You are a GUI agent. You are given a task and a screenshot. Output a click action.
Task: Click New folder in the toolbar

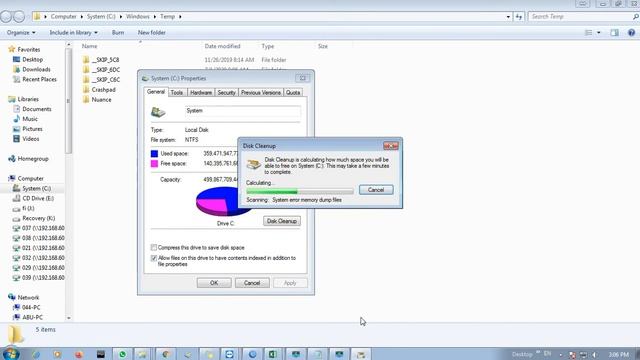[151, 33]
